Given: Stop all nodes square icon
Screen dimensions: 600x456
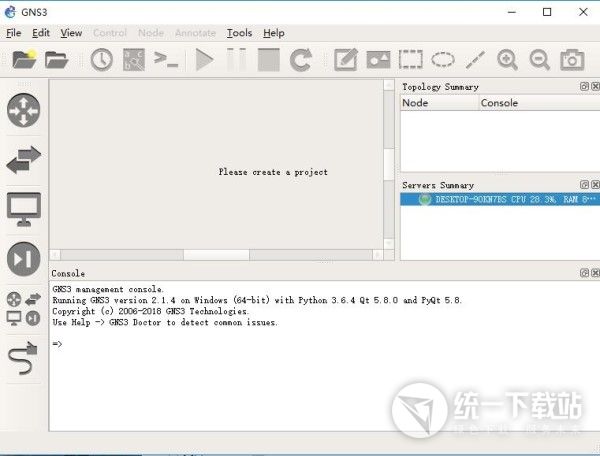Looking at the screenshot, I should [x=269, y=60].
